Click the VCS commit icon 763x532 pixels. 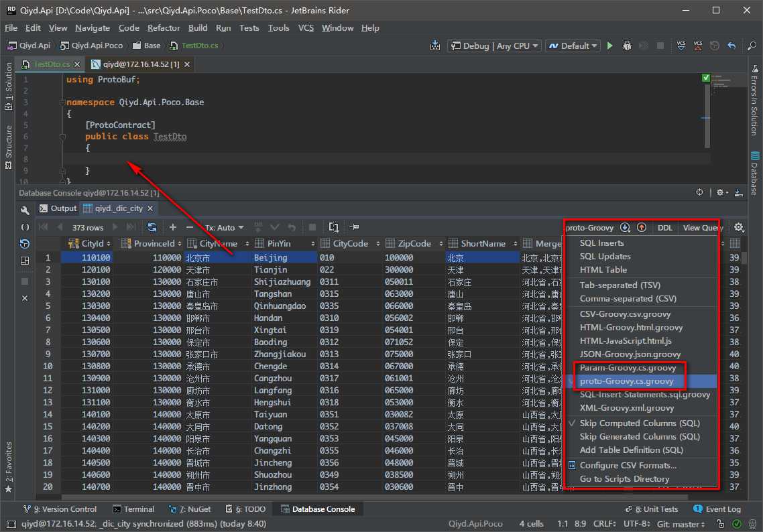pos(698,46)
